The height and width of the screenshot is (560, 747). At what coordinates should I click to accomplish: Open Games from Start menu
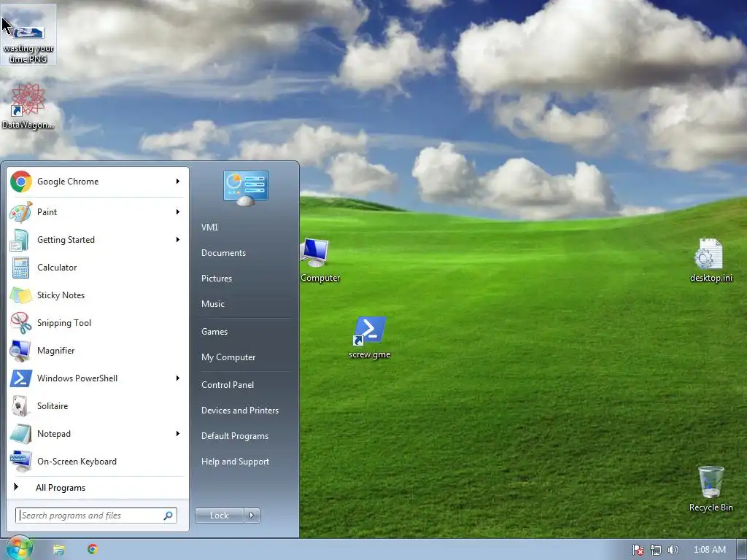click(245, 332)
